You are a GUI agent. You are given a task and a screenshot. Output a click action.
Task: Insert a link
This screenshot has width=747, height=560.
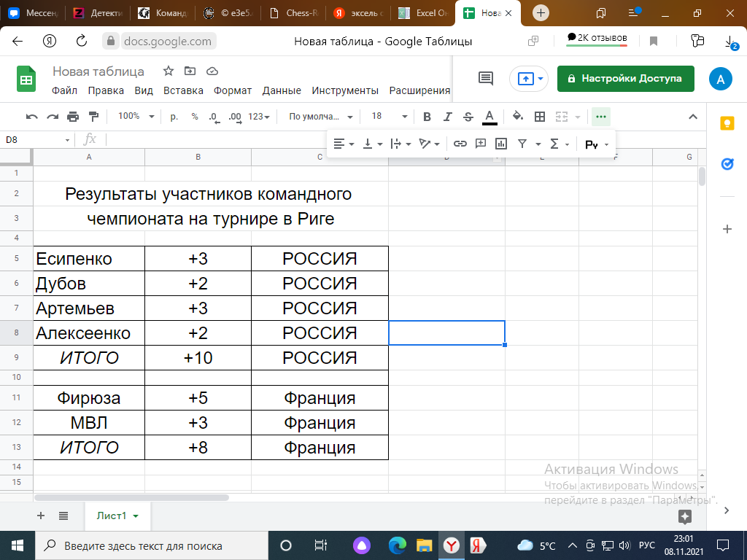click(x=460, y=144)
